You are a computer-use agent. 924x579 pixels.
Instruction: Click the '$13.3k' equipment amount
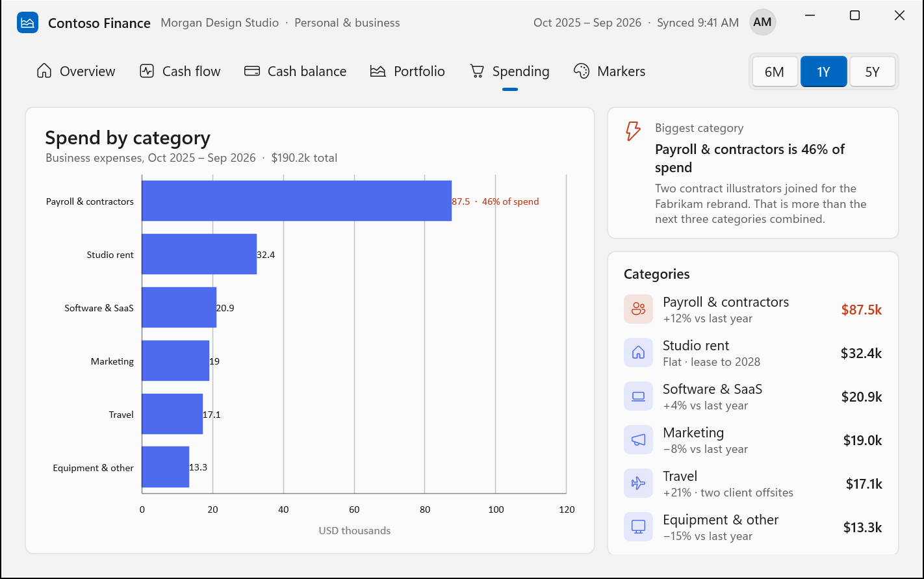(862, 528)
